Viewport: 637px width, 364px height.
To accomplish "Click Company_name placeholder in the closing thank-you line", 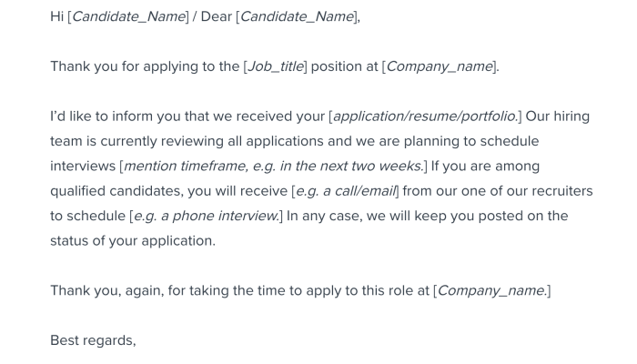I will pyautogui.click(x=491, y=290).
